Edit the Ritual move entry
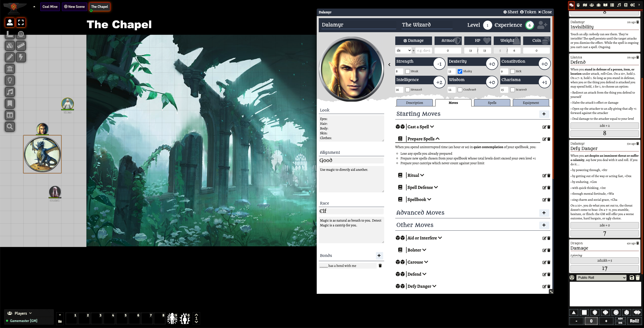Viewport: 644px width, 328px height. click(544, 176)
